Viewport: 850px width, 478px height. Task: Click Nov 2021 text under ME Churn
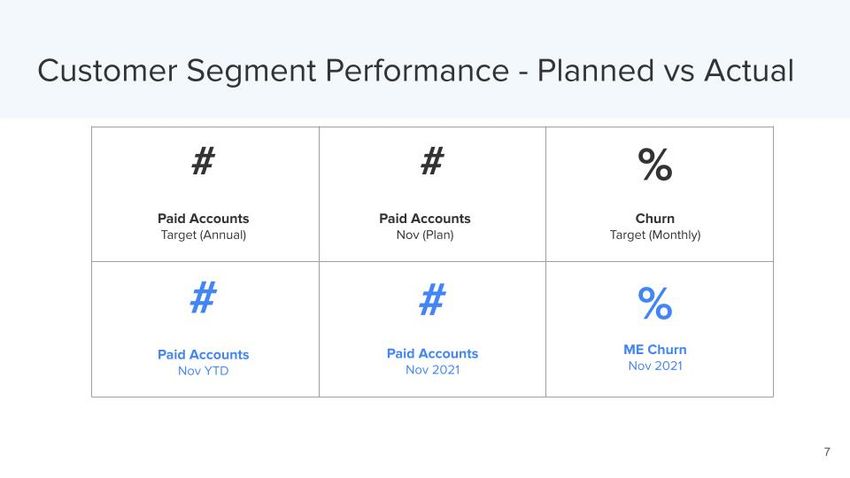655,366
